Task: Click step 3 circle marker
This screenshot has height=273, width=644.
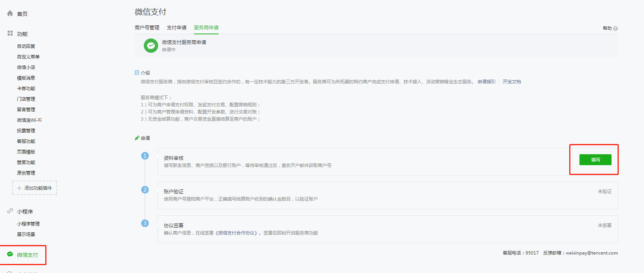Action: coord(145,223)
